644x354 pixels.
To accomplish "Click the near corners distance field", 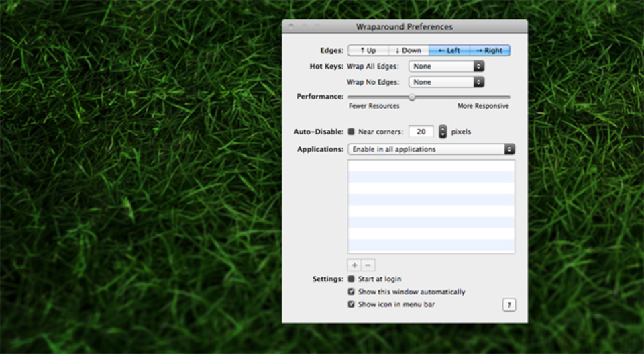I will coord(421,132).
